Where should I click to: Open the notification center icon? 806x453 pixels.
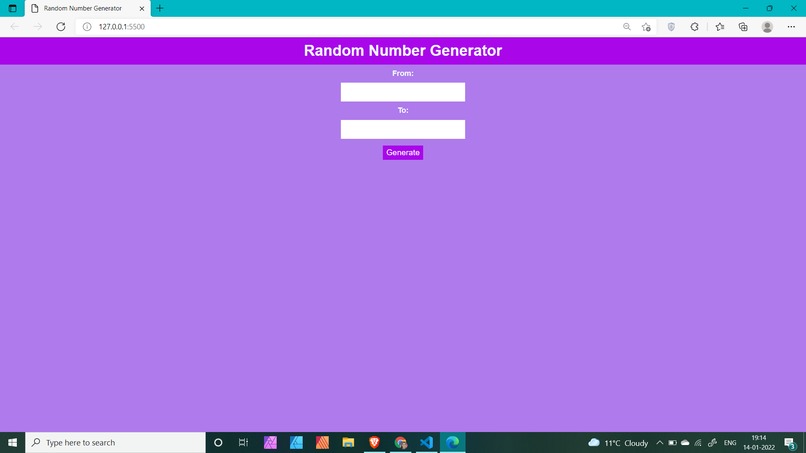coord(790,443)
